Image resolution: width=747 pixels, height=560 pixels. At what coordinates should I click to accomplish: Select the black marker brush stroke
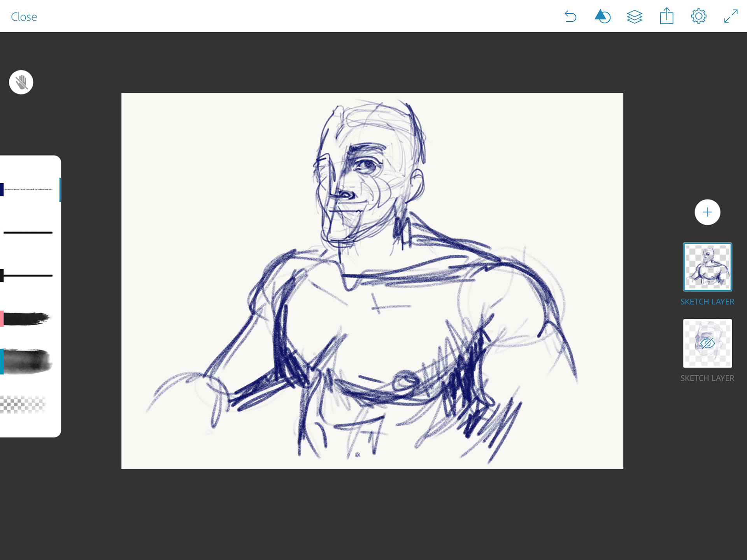28,276
